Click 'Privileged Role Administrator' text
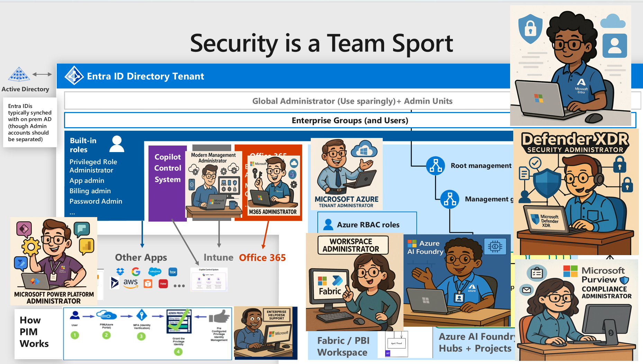The image size is (643, 364). [x=93, y=166]
